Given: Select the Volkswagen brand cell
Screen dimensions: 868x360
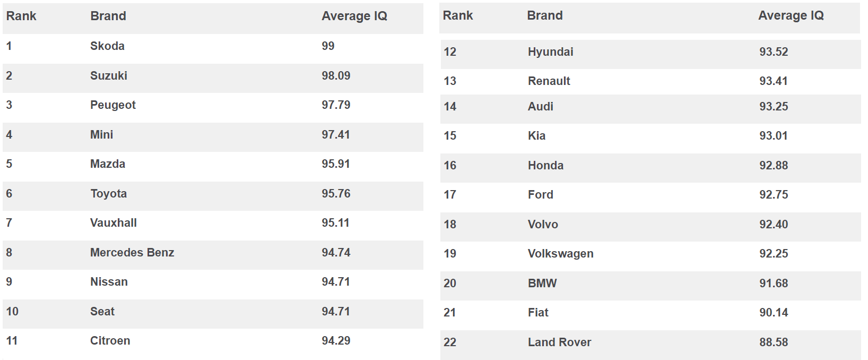Looking at the screenshot, I should coord(560,254).
